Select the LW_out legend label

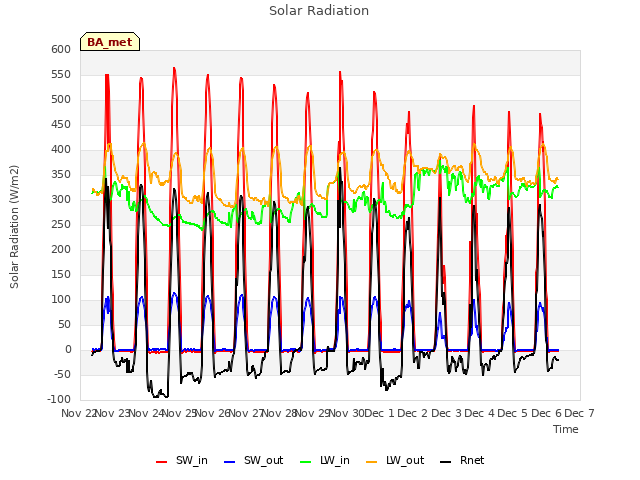pos(405,460)
